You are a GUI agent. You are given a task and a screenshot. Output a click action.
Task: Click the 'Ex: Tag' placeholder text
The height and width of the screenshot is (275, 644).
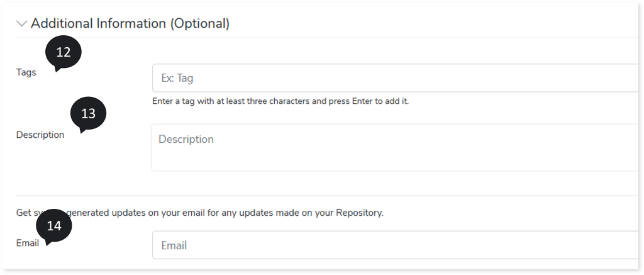(x=177, y=78)
